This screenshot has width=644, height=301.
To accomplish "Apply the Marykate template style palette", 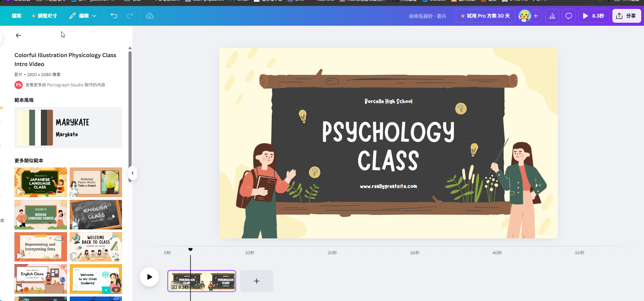I will (68, 128).
